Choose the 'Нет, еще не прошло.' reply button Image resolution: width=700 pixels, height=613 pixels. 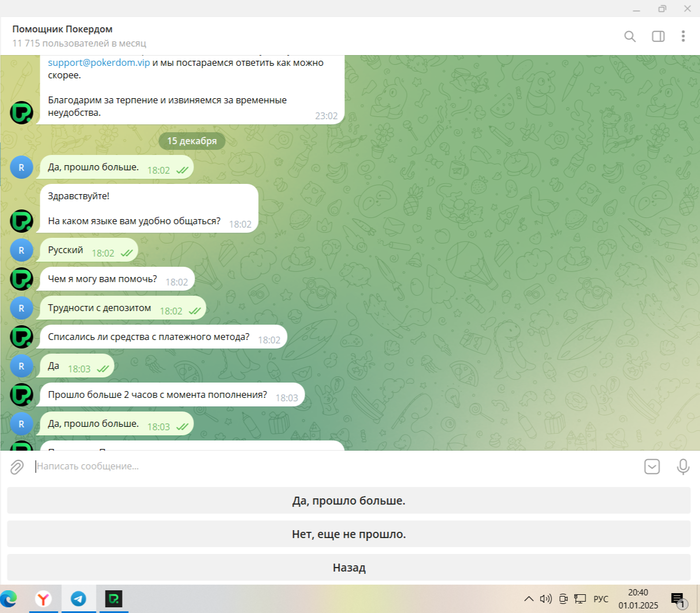point(349,534)
